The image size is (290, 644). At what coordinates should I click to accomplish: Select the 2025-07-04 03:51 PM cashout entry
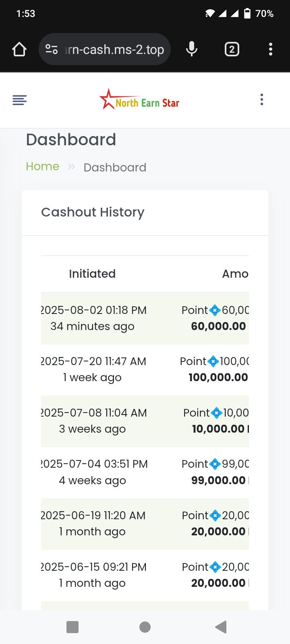pos(93,472)
